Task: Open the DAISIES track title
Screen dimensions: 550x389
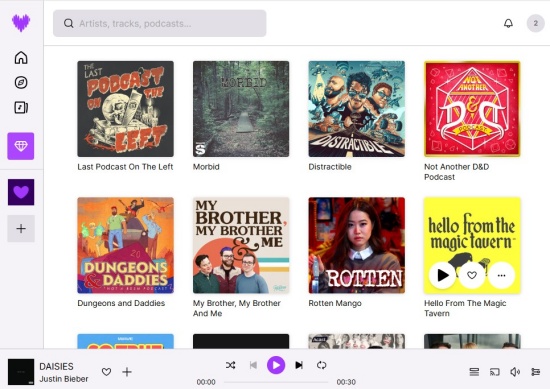Action: [56, 366]
